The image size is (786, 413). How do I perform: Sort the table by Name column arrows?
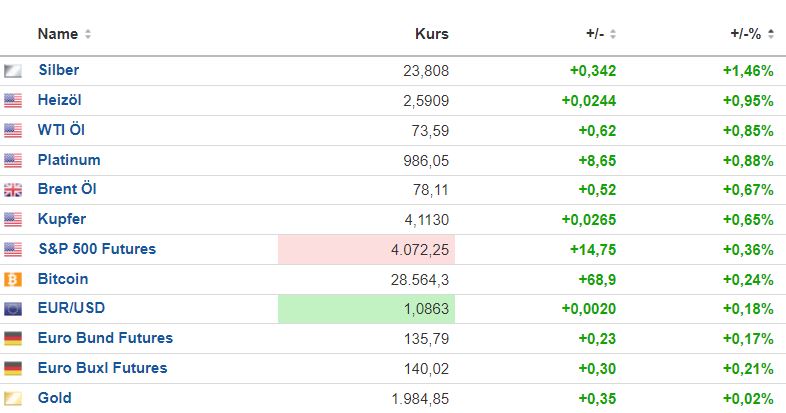click(x=88, y=34)
